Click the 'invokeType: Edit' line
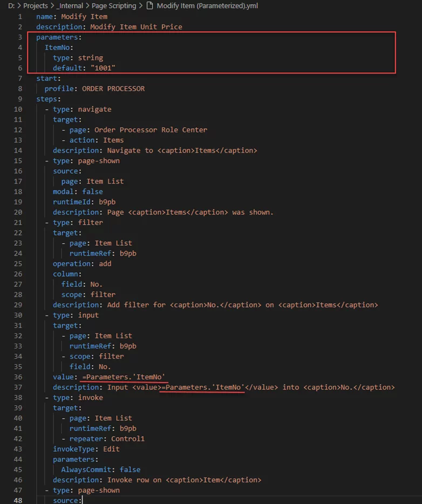Image resolution: width=422 pixels, height=504 pixels. pos(86,449)
